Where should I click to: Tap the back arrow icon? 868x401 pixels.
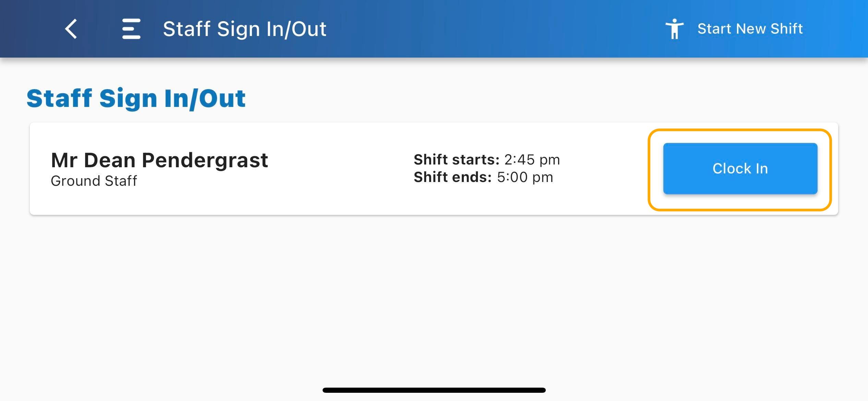pos(71,29)
